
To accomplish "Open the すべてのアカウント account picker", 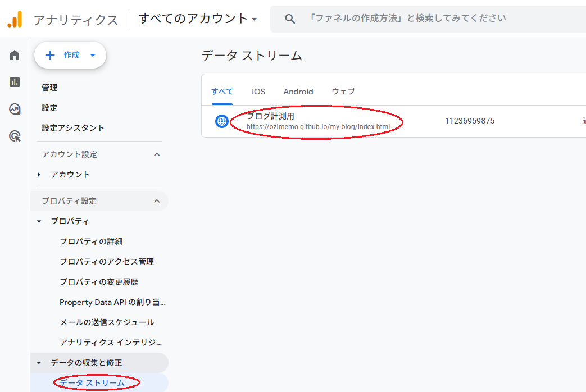I will point(198,19).
